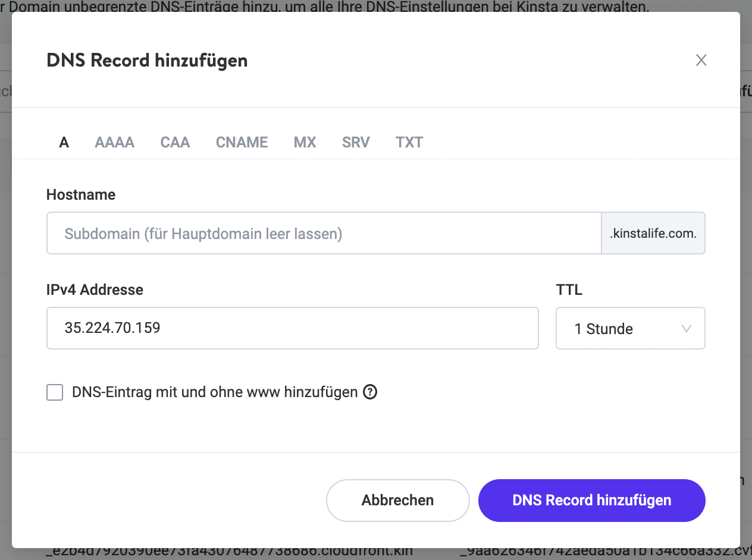The width and height of the screenshot is (752, 560).
Task: Enable DNS-Eintrag mit und ohne www hinzufügen
Action: pyautogui.click(x=54, y=392)
